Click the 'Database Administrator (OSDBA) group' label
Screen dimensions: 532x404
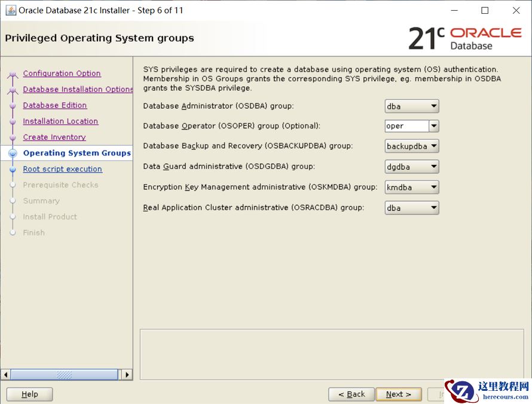[x=218, y=106]
